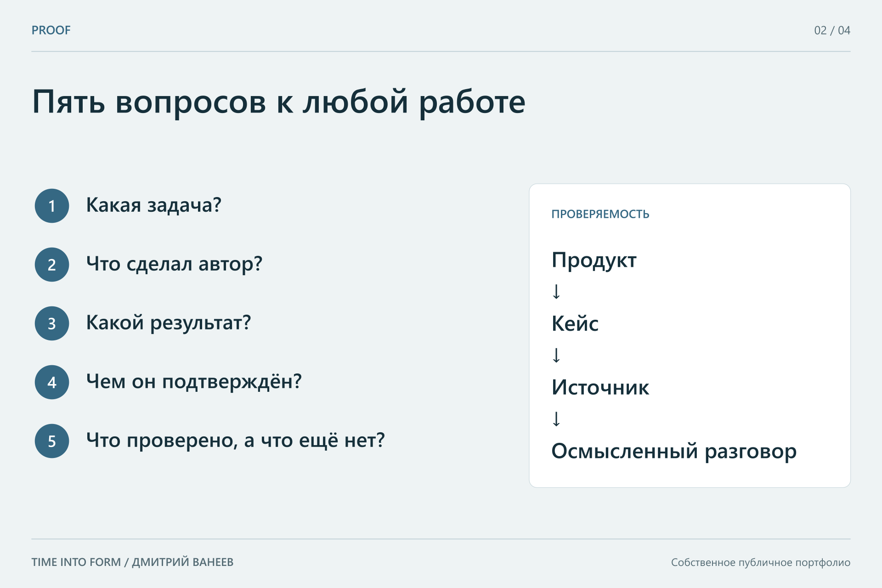Select the question Какая задача?

(154, 205)
